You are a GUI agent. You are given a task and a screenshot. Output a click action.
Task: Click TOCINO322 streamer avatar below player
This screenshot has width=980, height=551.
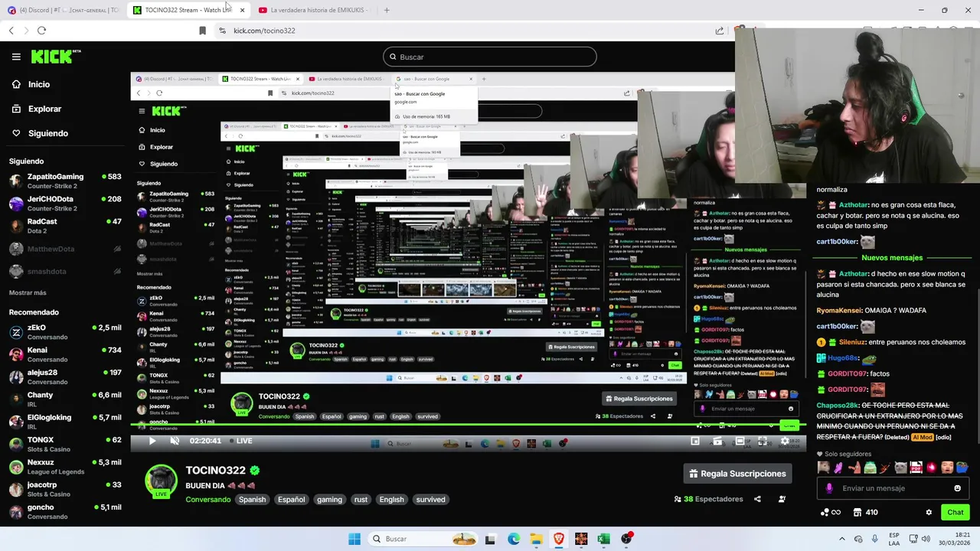pos(162,481)
